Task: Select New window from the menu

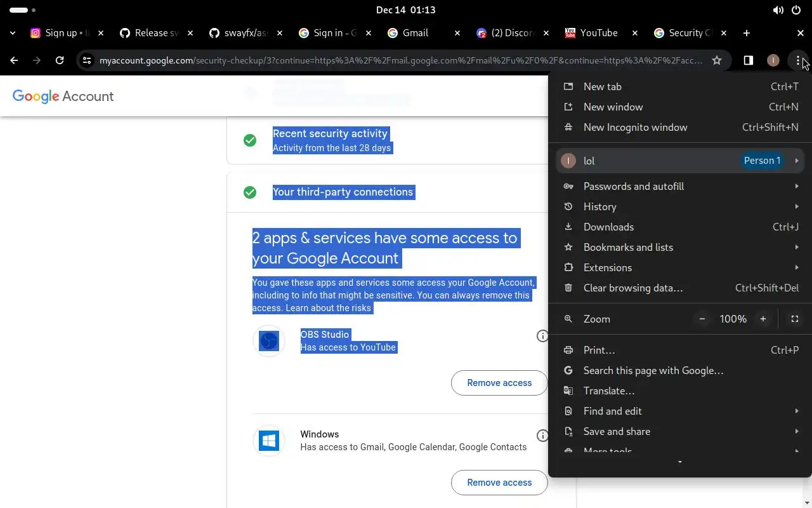Action: coord(680,107)
